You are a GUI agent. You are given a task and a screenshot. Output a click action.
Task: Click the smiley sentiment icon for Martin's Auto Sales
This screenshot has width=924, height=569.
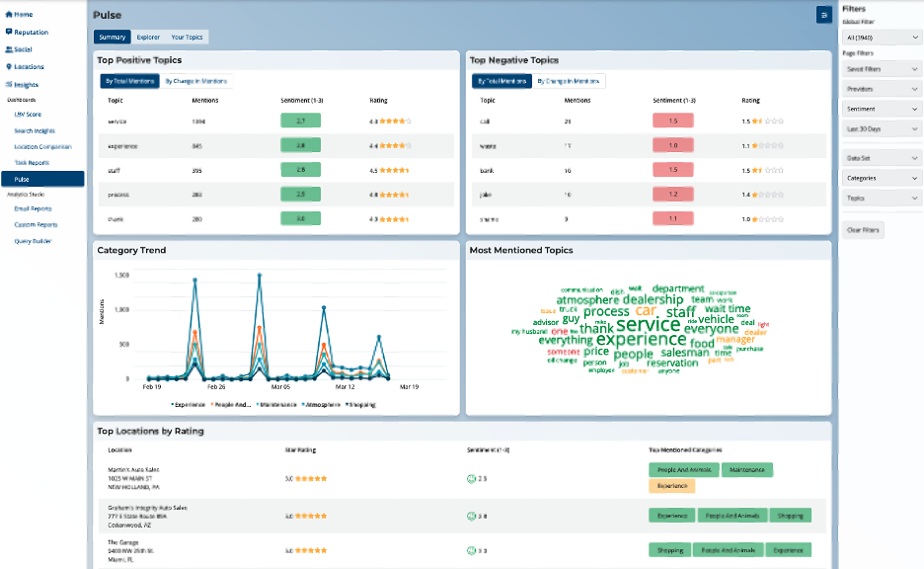click(472, 478)
